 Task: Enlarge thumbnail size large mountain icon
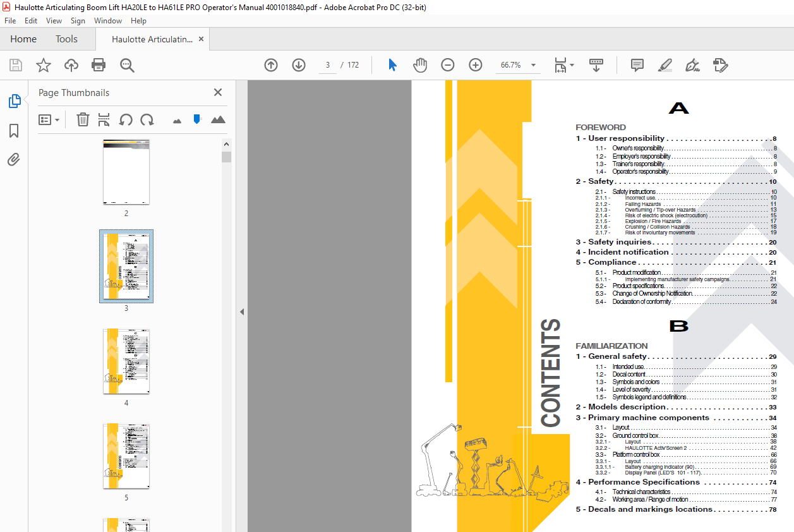pyautogui.click(x=218, y=119)
